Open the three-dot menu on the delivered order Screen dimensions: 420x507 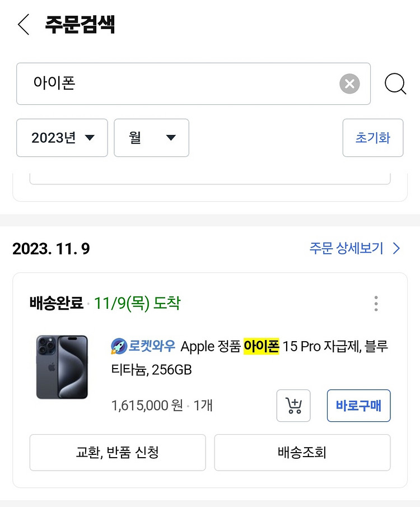[376, 303]
